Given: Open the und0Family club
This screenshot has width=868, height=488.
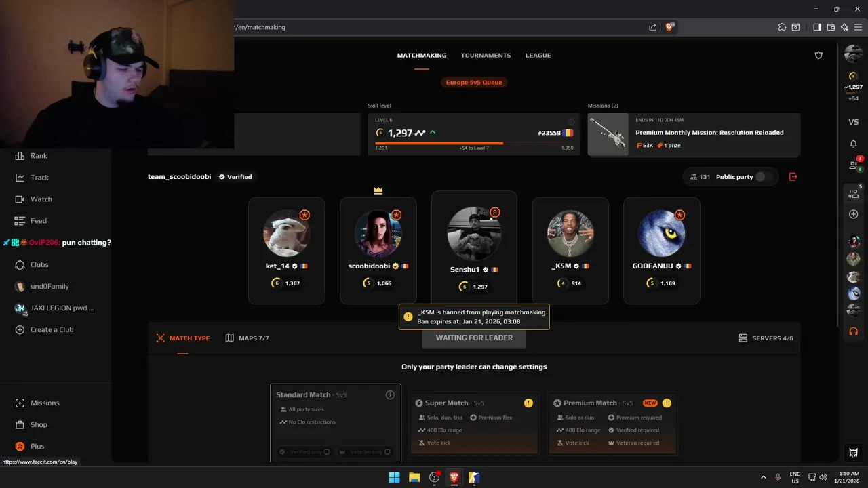Looking at the screenshot, I should (42, 286).
